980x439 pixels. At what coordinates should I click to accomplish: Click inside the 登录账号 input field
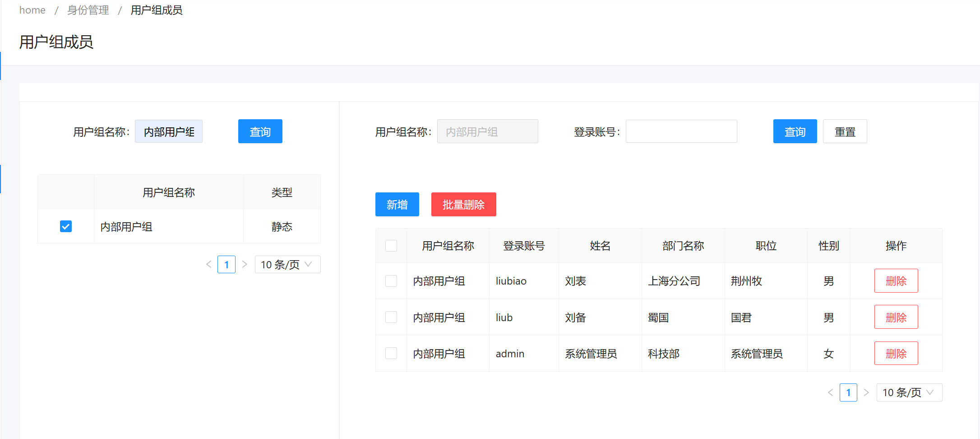(x=681, y=131)
